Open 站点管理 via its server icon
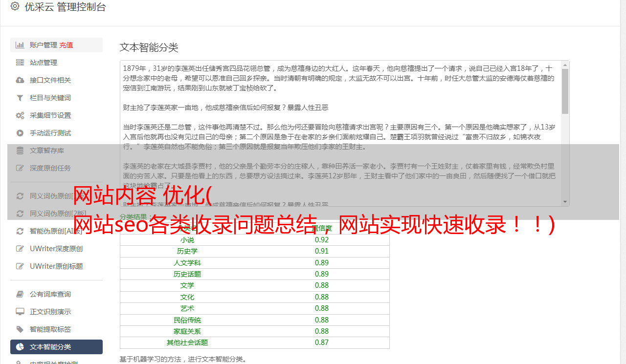Image resolution: width=626 pixels, height=364 pixels. pos(20,63)
